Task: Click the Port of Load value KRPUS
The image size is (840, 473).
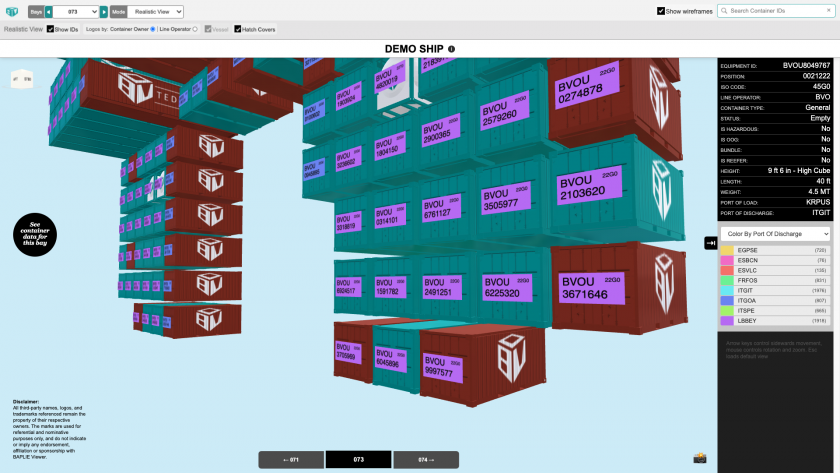Action: coord(818,202)
